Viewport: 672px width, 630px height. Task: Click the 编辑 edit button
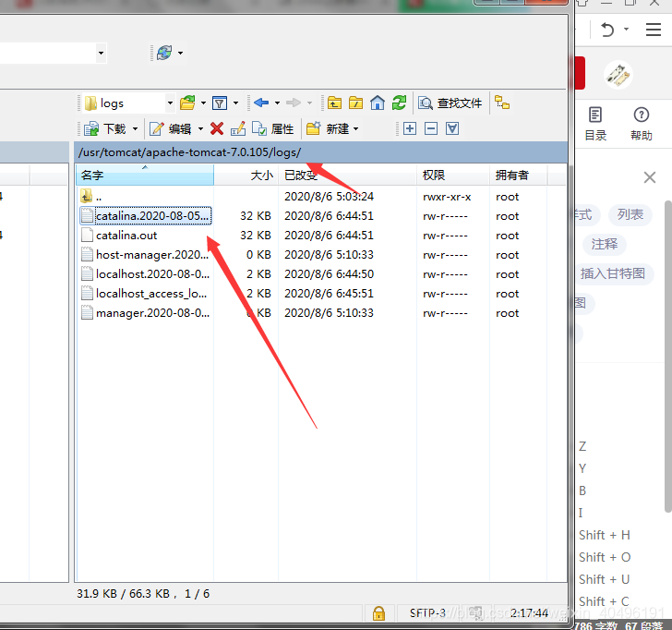171,128
